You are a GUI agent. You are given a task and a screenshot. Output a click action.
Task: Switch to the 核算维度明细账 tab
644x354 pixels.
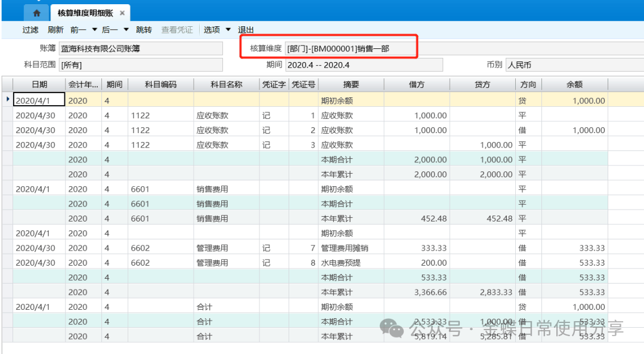point(85,13)
